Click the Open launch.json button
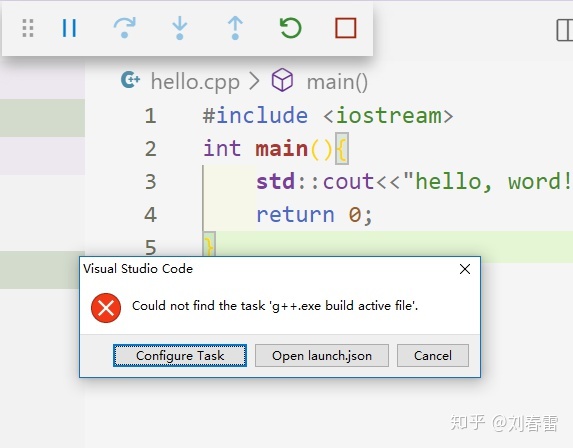This screenshot has width=573, height=448. tap(322, 356)
